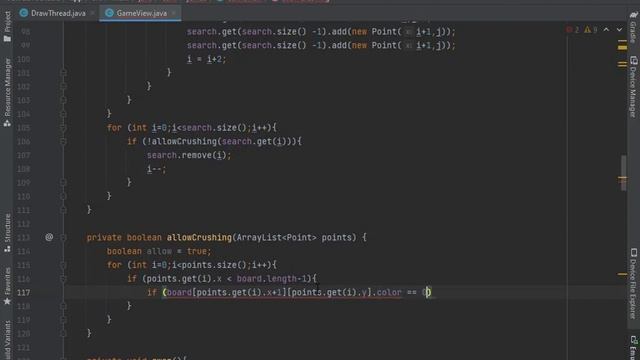Viewport: 640px width, 360px height.
Task: Open the Favorites tool window
Action: pyautogui.click(x=7, y=286)
